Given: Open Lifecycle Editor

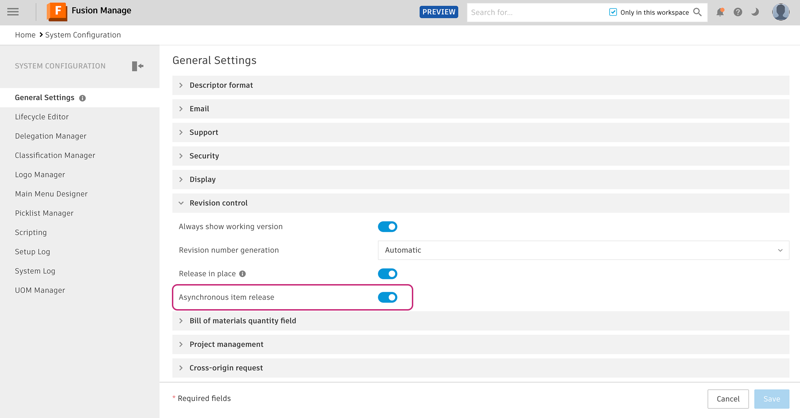Looking at the screenshot, I should click(x=42, y=117).
